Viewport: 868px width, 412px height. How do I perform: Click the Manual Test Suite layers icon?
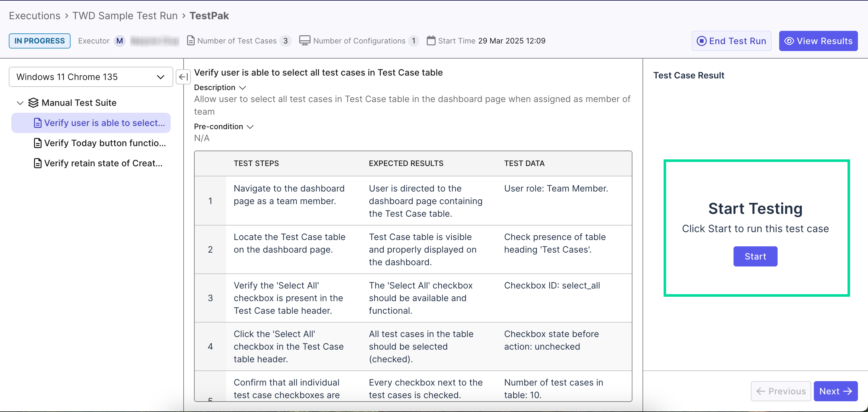pos(33,103)
